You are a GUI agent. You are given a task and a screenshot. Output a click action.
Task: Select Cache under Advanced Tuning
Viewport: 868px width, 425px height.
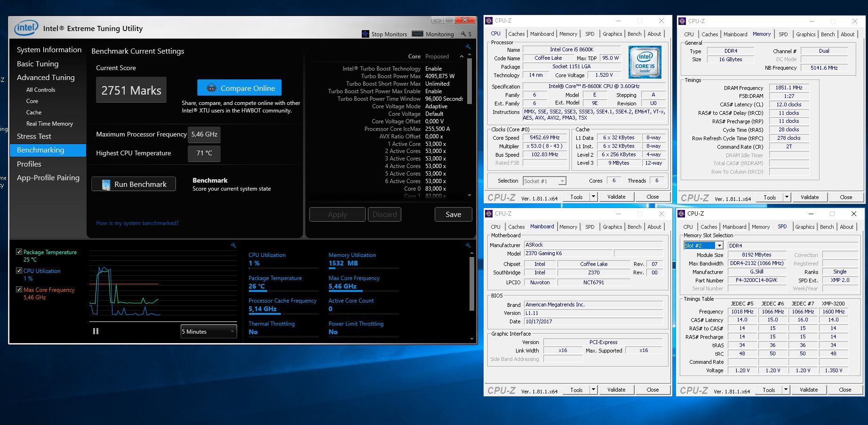pyautogui.click(x=34, y=112)
